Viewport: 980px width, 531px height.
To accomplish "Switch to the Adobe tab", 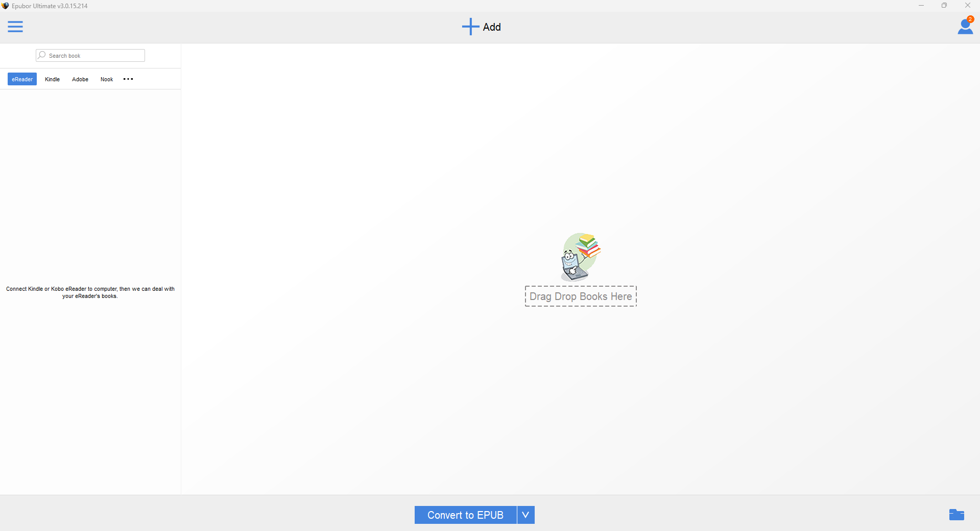I will (x=80, y=79).
